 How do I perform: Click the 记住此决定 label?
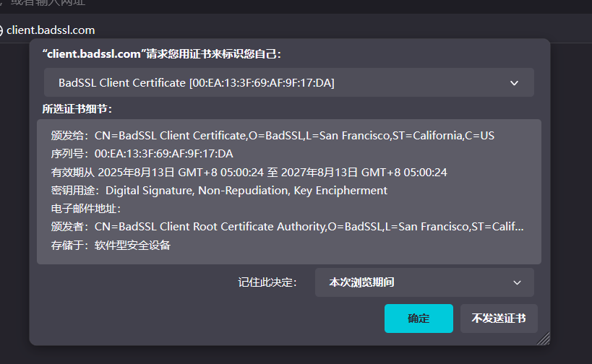pyautogui.click(x=267, y=282)
